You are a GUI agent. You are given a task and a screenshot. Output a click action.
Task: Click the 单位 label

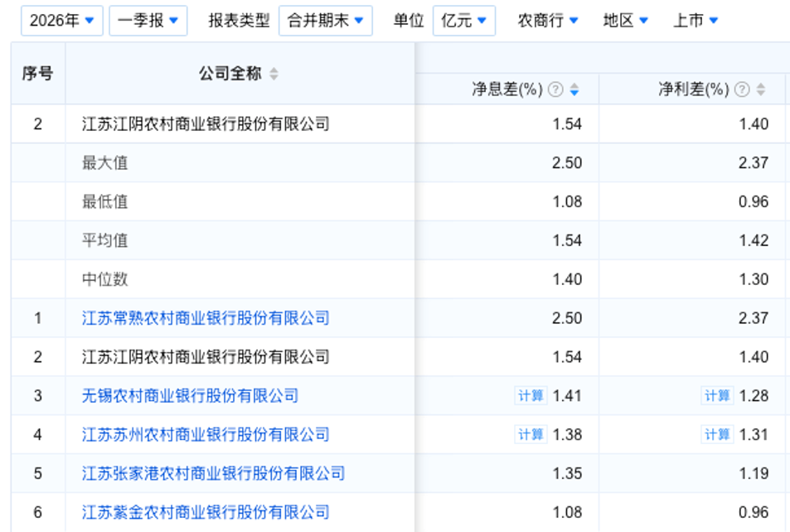coord(409,21)
